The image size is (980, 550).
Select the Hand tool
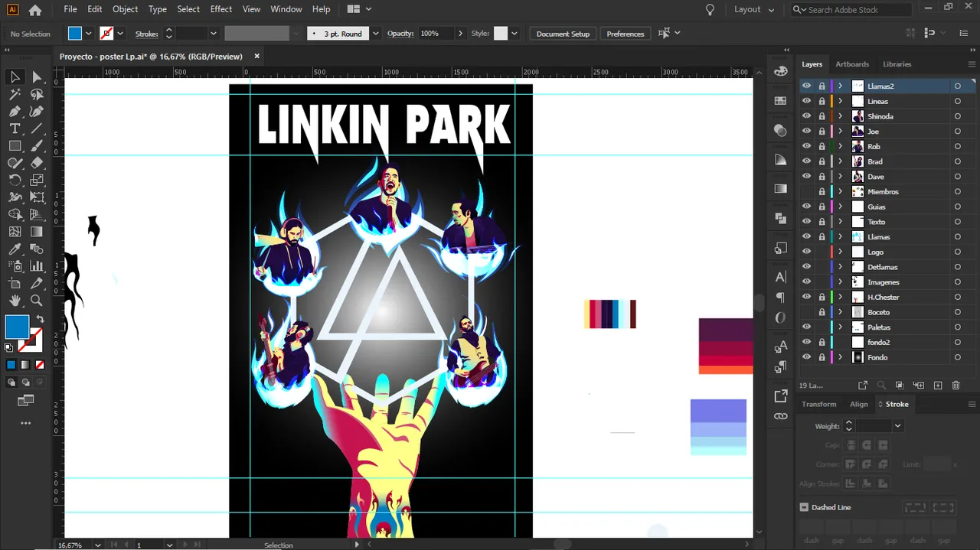(x=15, y=301)
